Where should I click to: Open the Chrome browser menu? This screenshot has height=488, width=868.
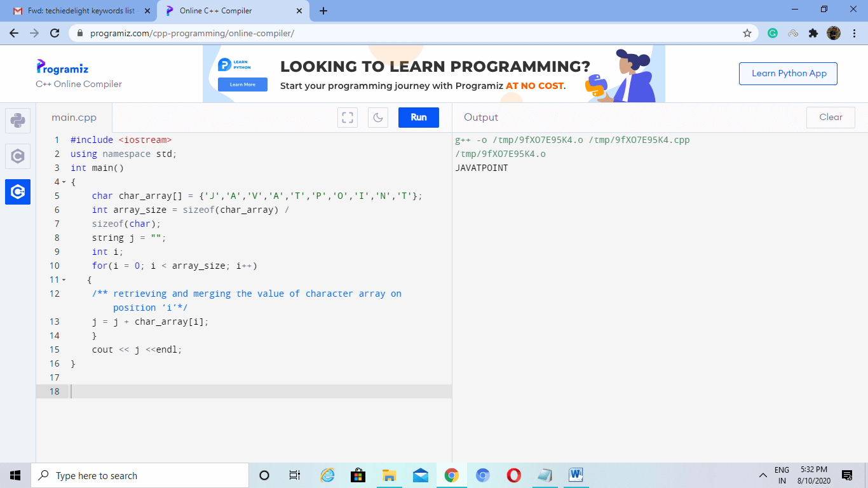[x=855, y=32]
